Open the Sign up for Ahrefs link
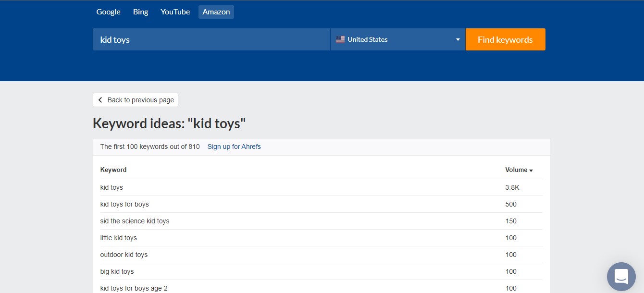This screenshot has width=644, height=293. (234, 146)
